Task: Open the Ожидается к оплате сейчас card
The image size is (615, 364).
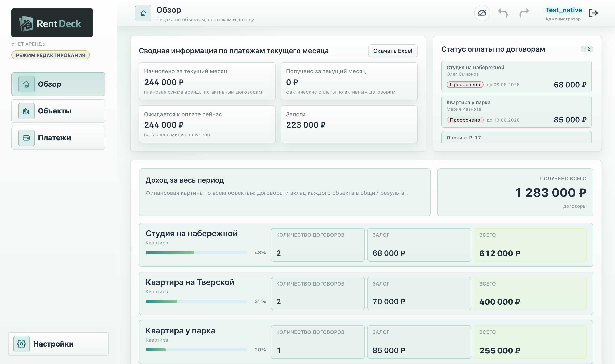Action: pyautogui.click(x=207, y=124)
